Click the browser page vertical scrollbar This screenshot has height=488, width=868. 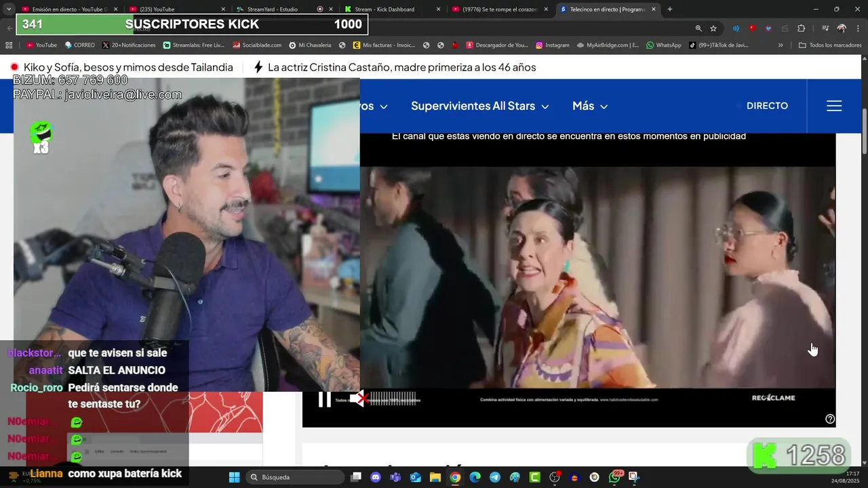(x=864, y=130)
